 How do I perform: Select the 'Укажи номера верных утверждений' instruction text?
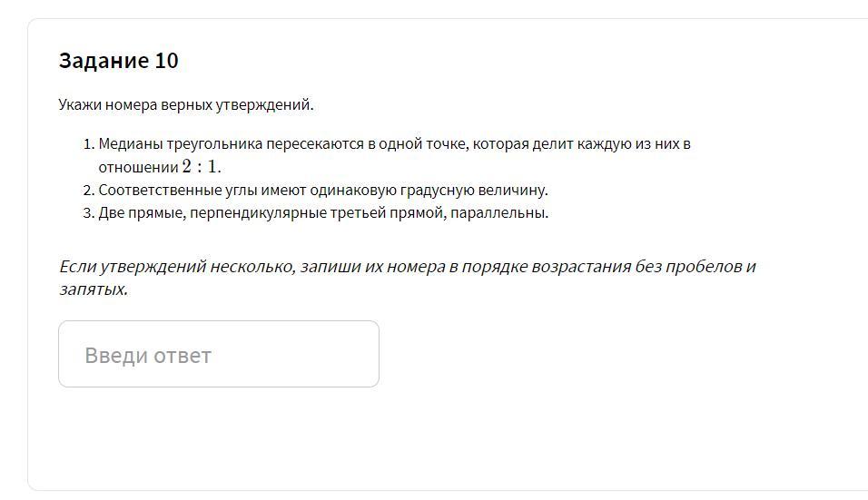coord(186,104)
